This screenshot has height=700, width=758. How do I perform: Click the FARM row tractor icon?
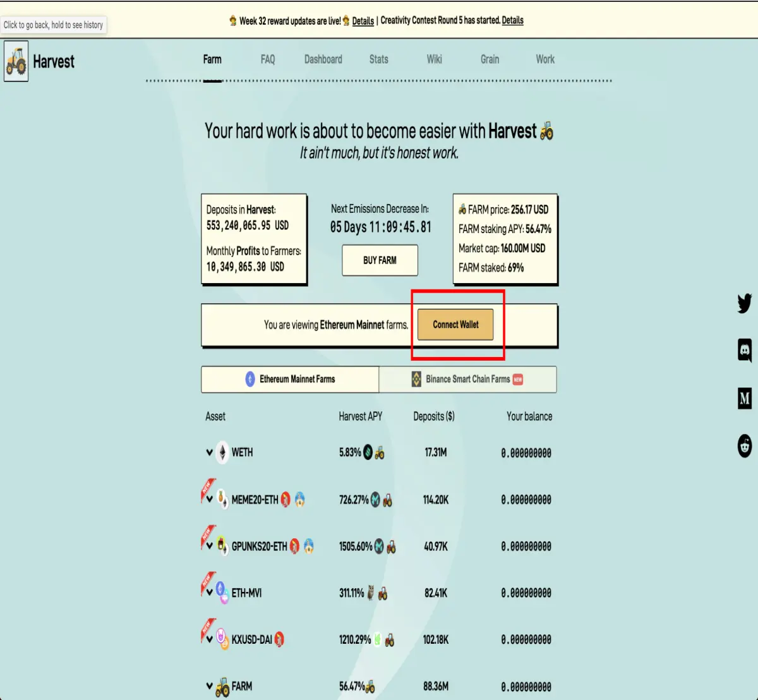(x=222, y=687)
